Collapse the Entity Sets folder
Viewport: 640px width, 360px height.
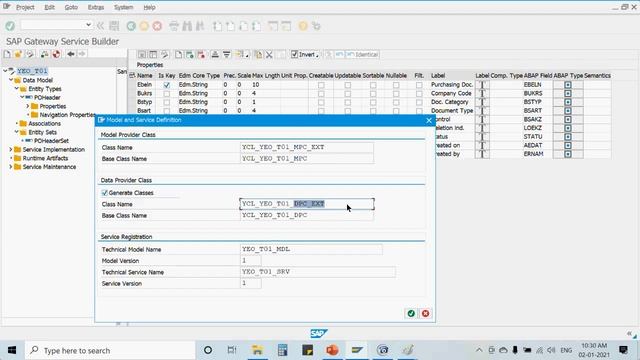point(16,132)
